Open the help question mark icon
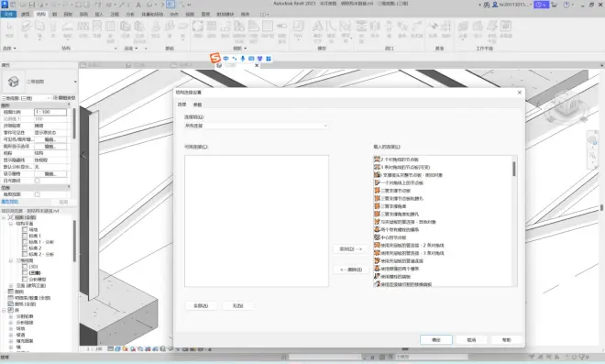The width and height of the screenshot is (605, 364). click(x=566, y=5)
